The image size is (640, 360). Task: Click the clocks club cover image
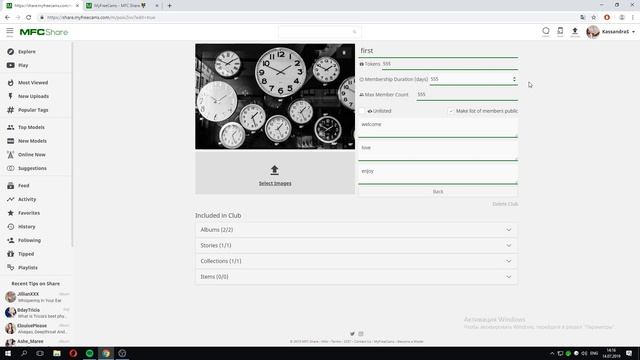275,97
